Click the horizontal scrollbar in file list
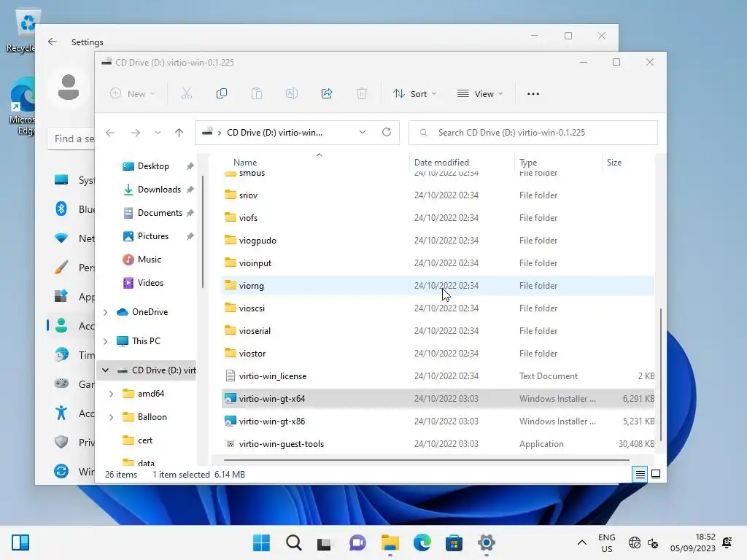 point(426,460)
